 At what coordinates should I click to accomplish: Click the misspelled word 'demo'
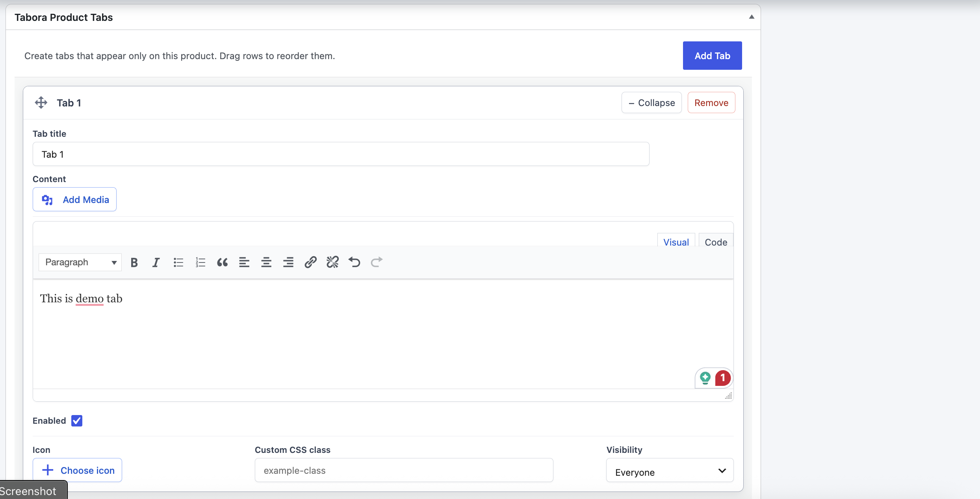click(90, 299)
